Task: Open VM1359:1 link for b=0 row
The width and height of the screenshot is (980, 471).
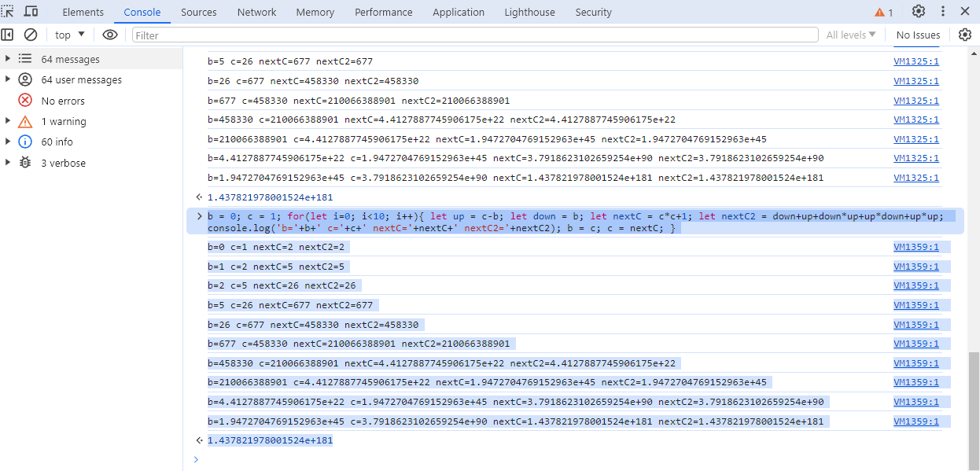Action: pyautogui.click(x=916, y=247)
